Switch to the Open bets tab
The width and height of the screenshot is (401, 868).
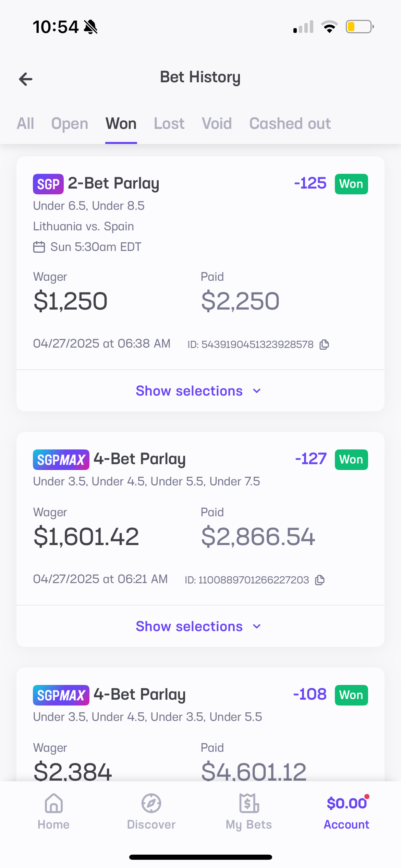coord(70,124)
